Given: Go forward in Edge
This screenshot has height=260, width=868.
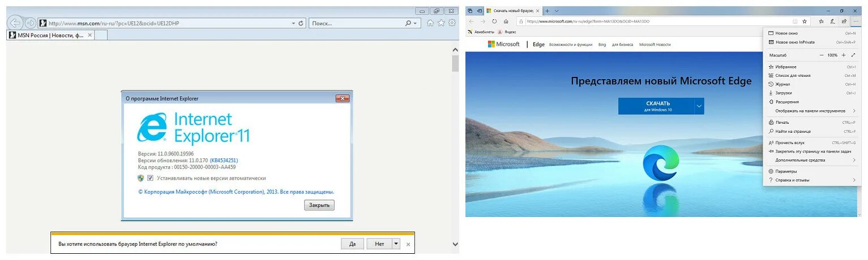Looking at the screenshot, I should pyautogui.click(x=482, y=21).
